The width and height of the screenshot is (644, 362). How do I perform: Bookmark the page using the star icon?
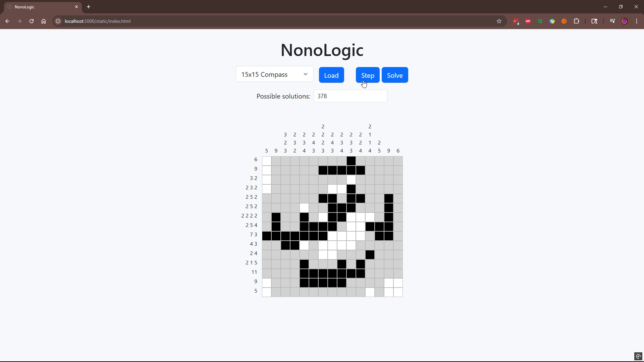coord(499,21)
